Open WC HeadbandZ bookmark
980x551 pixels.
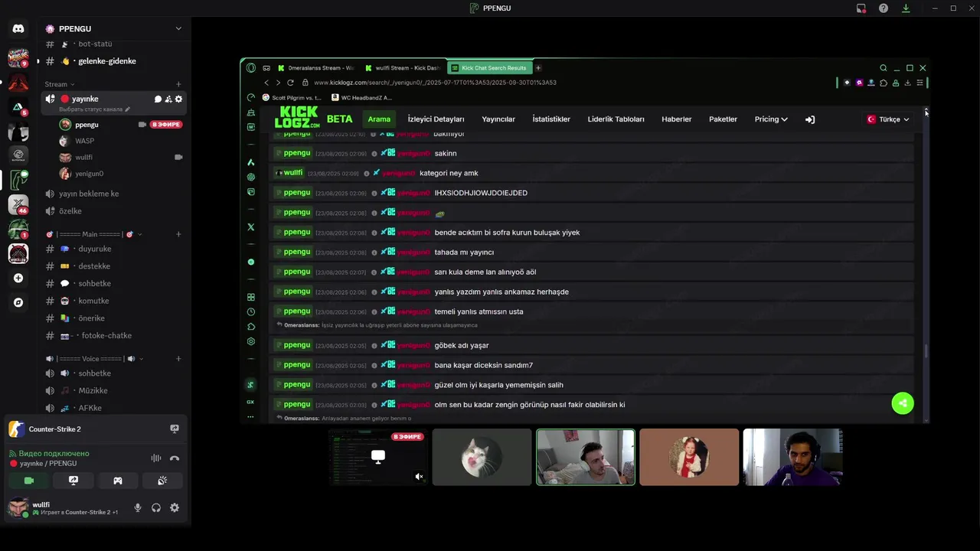tap(361, 98)
